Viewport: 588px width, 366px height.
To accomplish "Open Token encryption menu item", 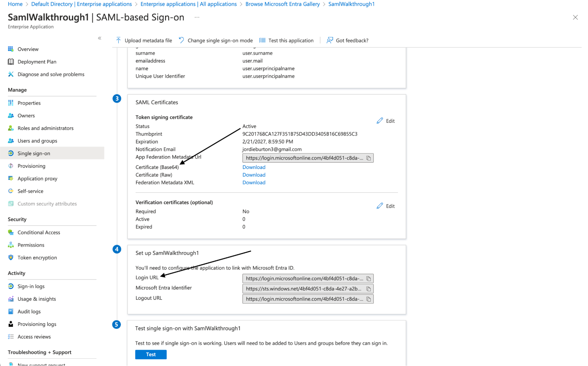I will tap(37, 258).
